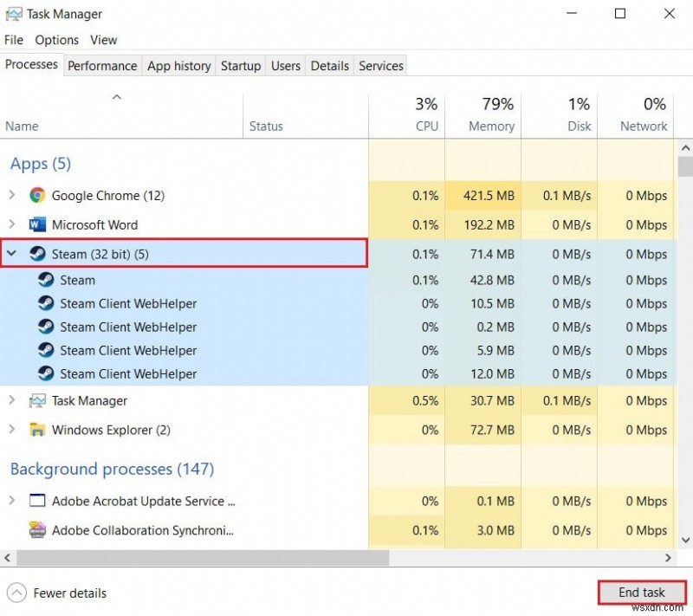
Task: Select the Processes tab
Action: point(31,64)
